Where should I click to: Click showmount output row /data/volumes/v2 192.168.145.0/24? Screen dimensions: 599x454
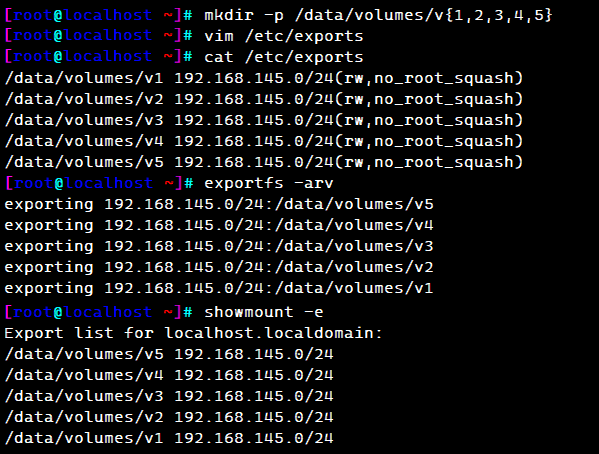click(x=169, y=417)
